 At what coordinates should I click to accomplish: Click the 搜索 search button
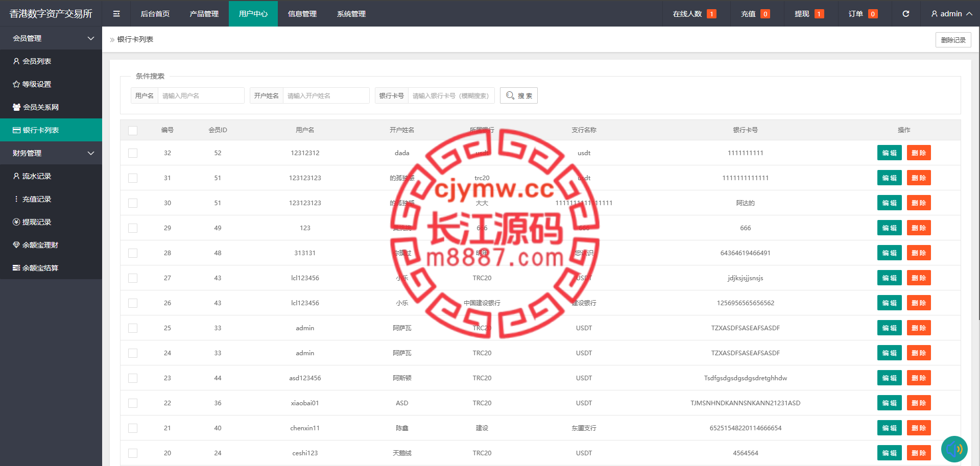click(519, 95)
